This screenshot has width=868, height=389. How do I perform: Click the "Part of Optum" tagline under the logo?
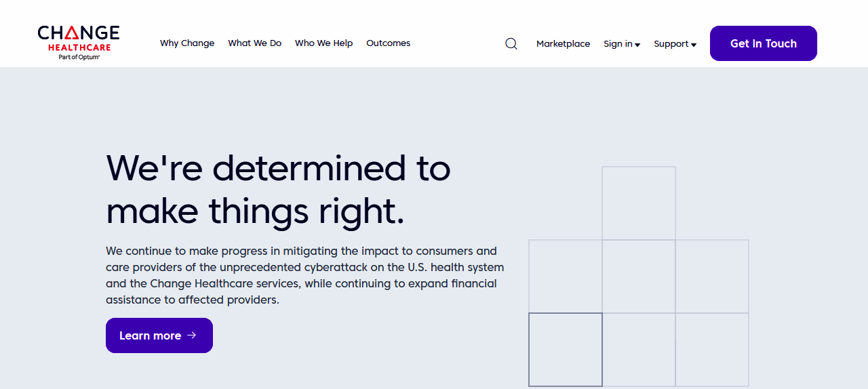pyautogui.click(x=79, y=58)
